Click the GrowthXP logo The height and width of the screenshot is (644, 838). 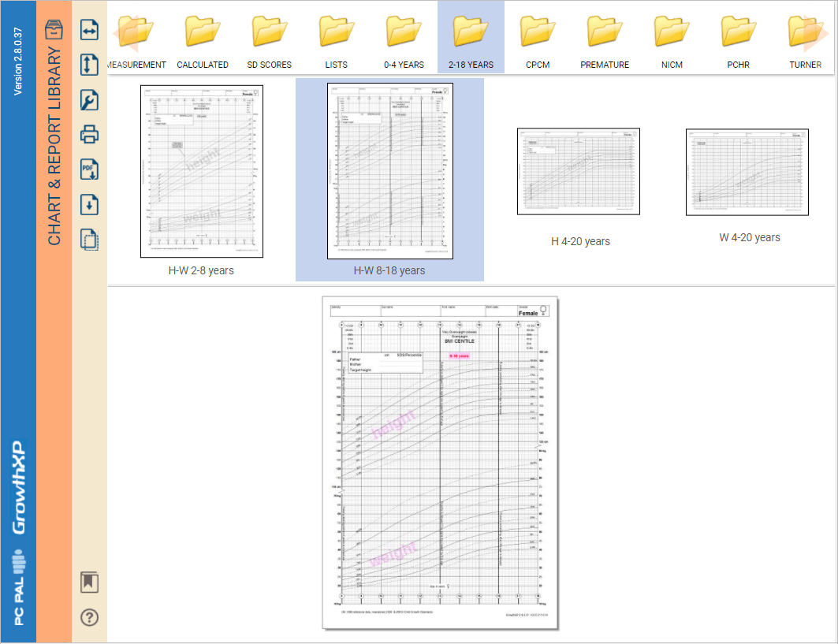pos(19,487)
